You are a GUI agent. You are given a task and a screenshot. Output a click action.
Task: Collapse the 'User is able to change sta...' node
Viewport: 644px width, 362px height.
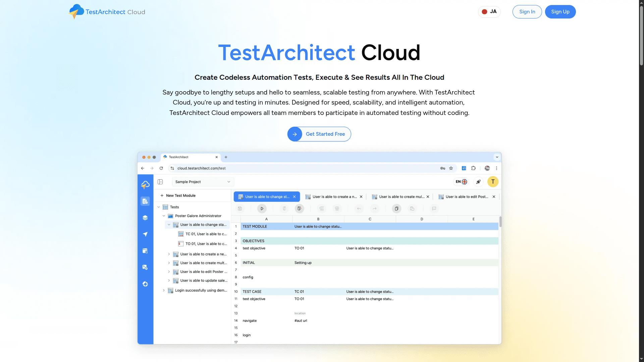(x=169, y=225)
